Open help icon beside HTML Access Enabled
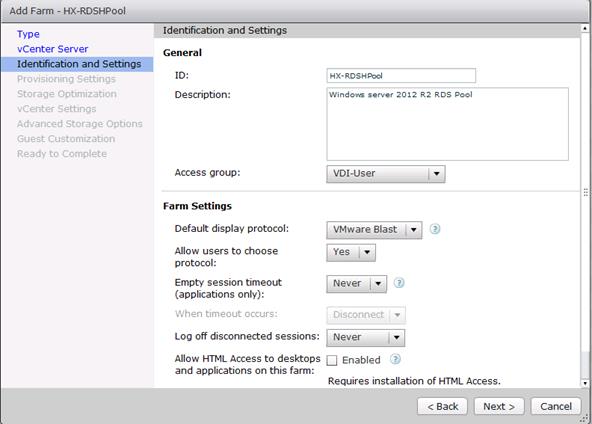Viewport: 592px width, 424px height. (x=395, y=359)
